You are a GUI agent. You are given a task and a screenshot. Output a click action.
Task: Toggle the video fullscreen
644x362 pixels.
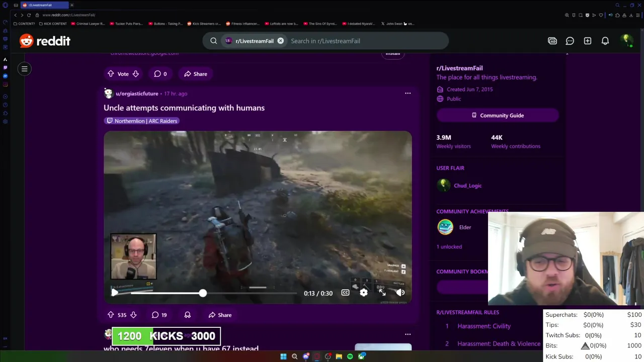coord(382,293)
